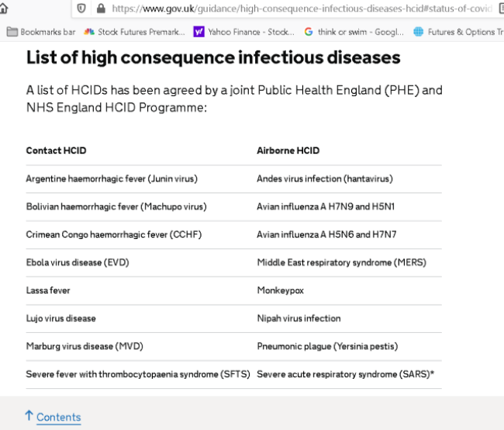Click the home icon in the toolbar
The width and height of the screenshot is (504, 430).
3,8
